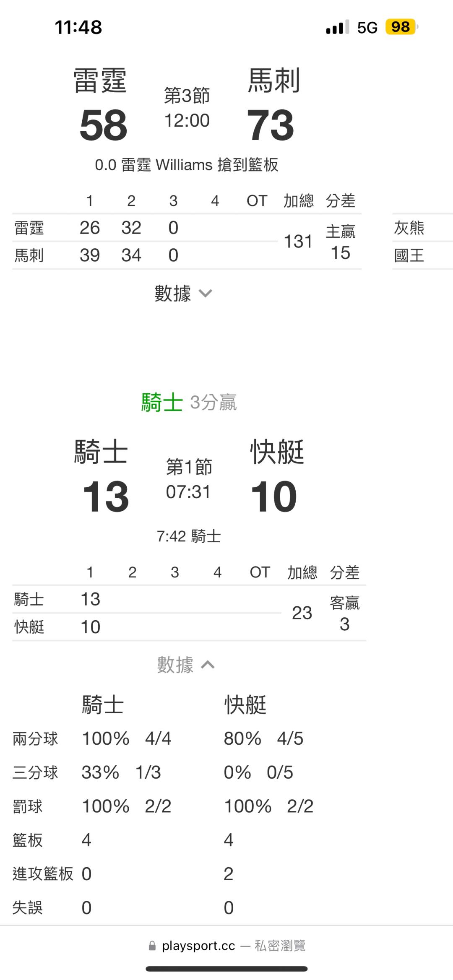Tap the 7:42 騎士 play-by-play text
Screen dimensions: 453x980
coord(189,536)
